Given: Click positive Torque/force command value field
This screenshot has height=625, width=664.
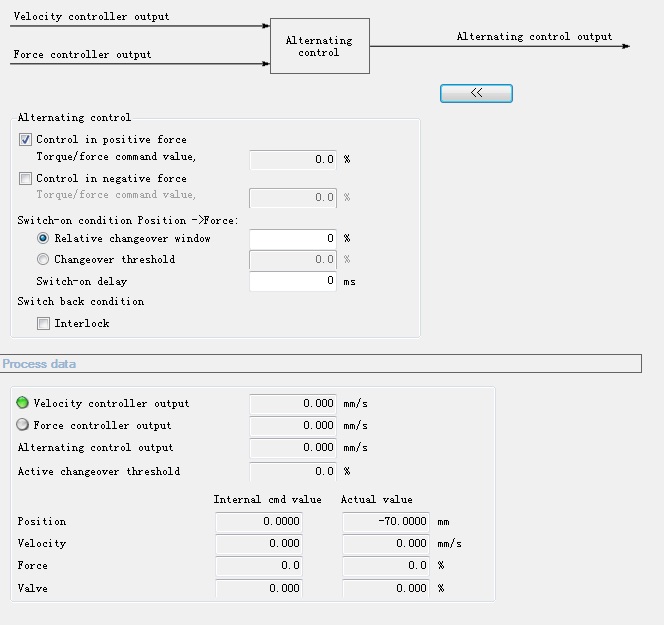Looking at the screenshot, I should click(x=293, y=159).
